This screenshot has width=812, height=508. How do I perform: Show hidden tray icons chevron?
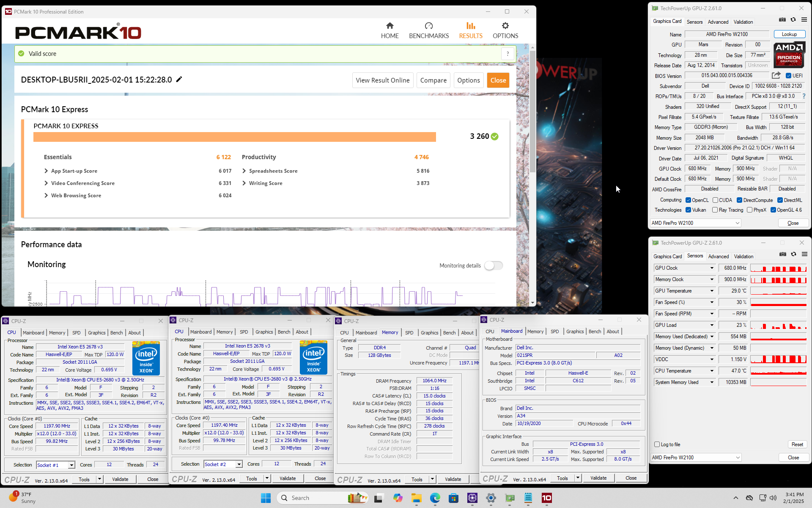(x=736, y=498)
